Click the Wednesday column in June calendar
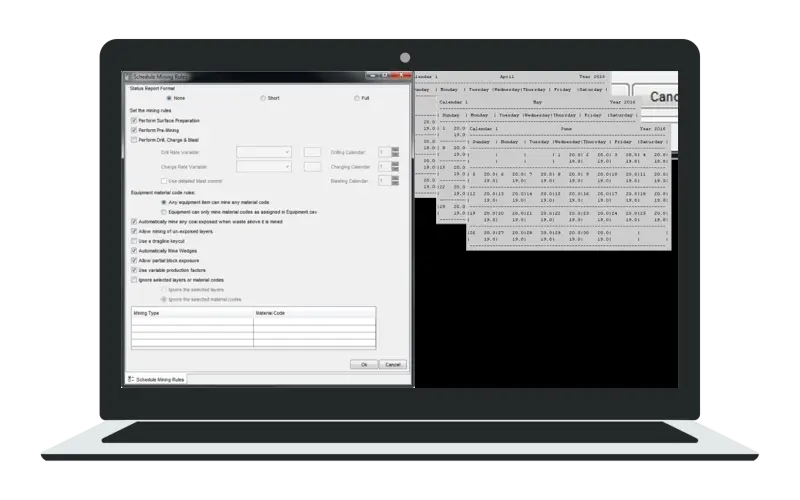 tap(567, 141)
